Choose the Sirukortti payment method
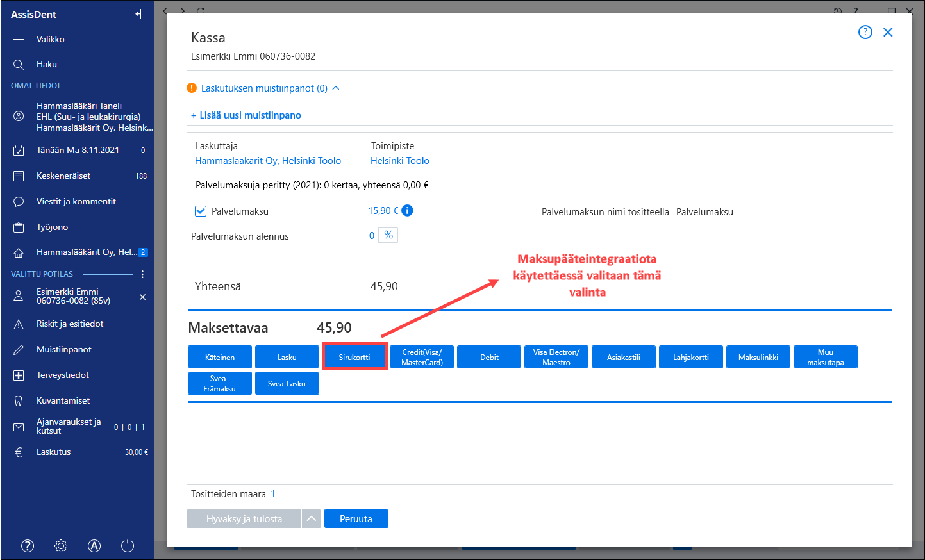925x560 pixels. (x=354, y=357)
